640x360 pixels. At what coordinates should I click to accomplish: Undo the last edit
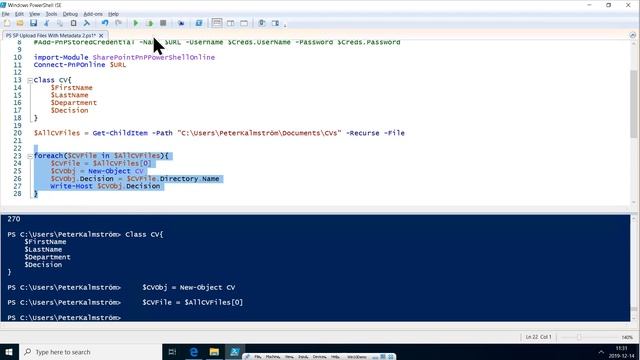tap(105, 23)
